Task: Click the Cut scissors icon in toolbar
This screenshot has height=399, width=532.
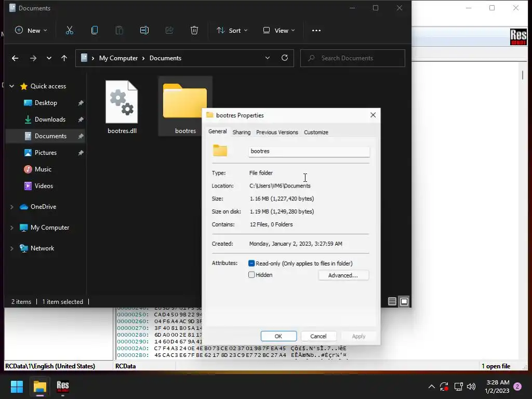Action: pos(69,31)
